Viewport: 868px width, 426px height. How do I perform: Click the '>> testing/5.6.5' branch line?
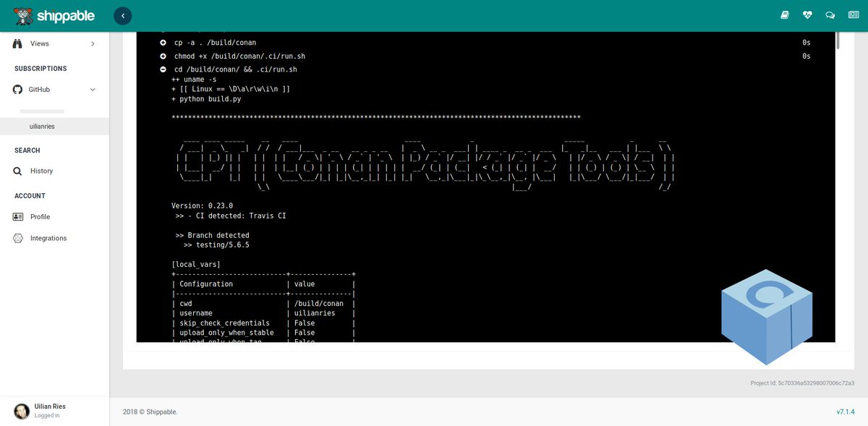[x=216, y=245]
